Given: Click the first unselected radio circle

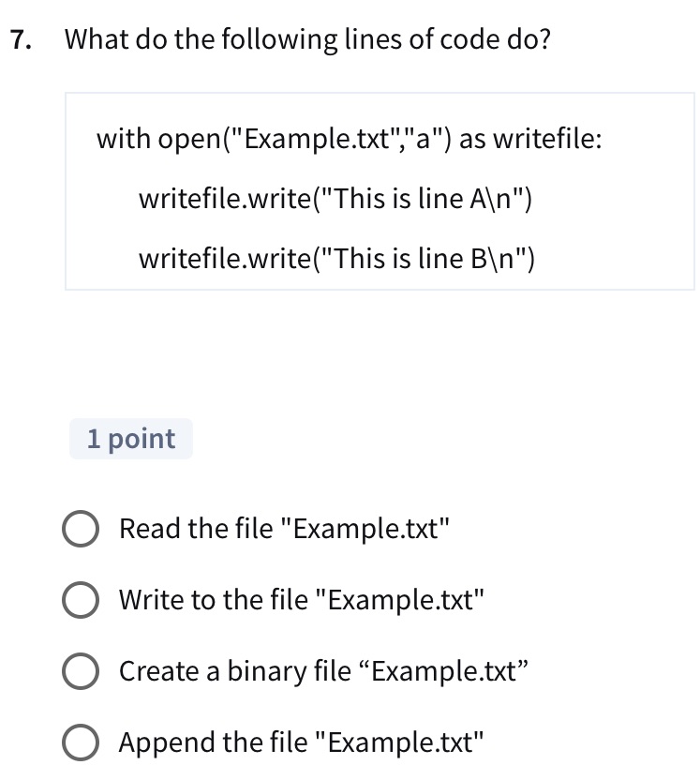Looking at the screenshot, I should point(81,528).
